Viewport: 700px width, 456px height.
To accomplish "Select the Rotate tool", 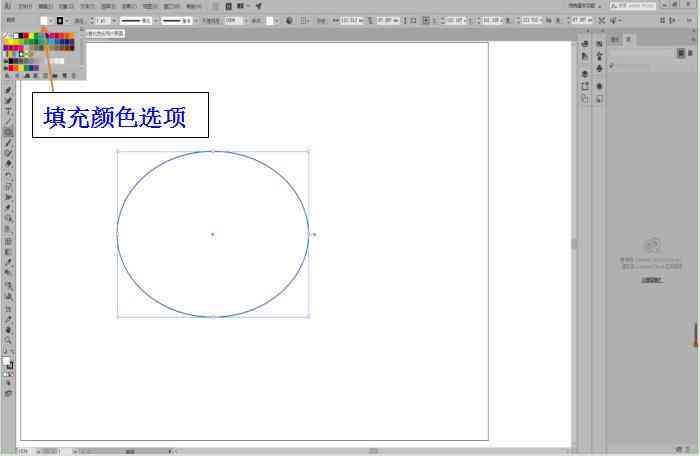I will (x=8, y=175).
